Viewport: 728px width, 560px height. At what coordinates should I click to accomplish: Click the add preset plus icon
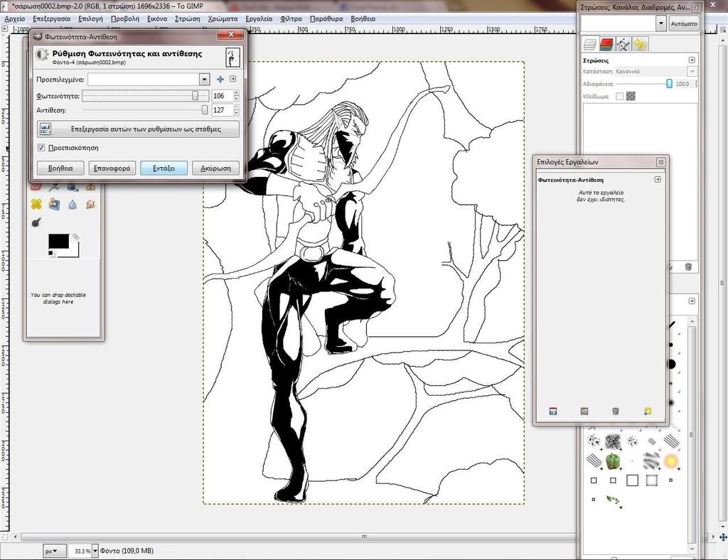pos(220,80)
